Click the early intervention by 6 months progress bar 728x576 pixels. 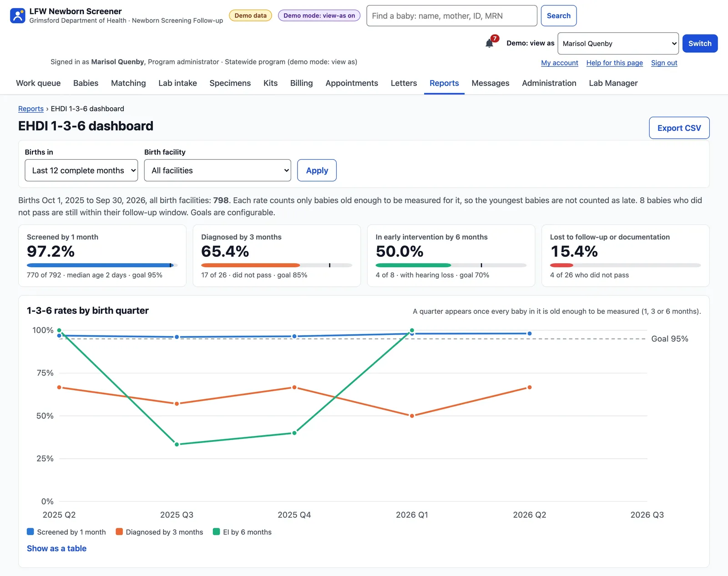coord(451,265)
